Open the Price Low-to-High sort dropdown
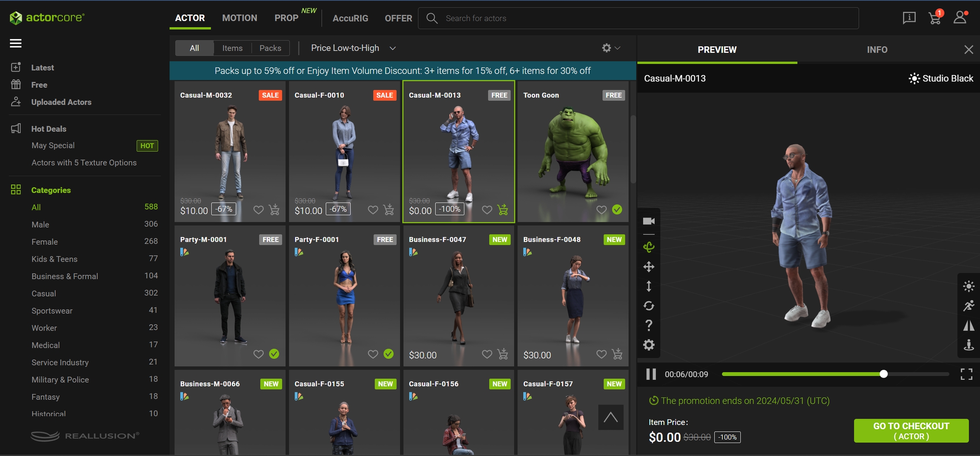 pos(353,48)
